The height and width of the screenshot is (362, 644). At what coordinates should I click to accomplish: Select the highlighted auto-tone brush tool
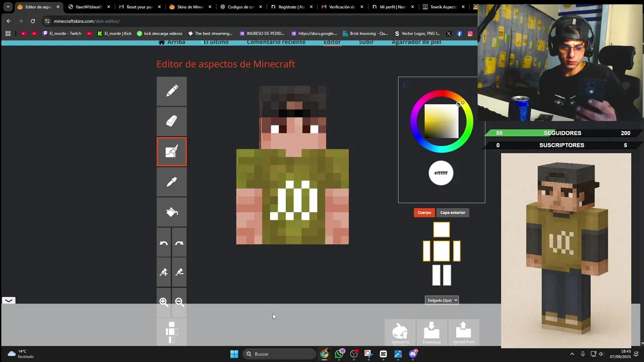172,151
